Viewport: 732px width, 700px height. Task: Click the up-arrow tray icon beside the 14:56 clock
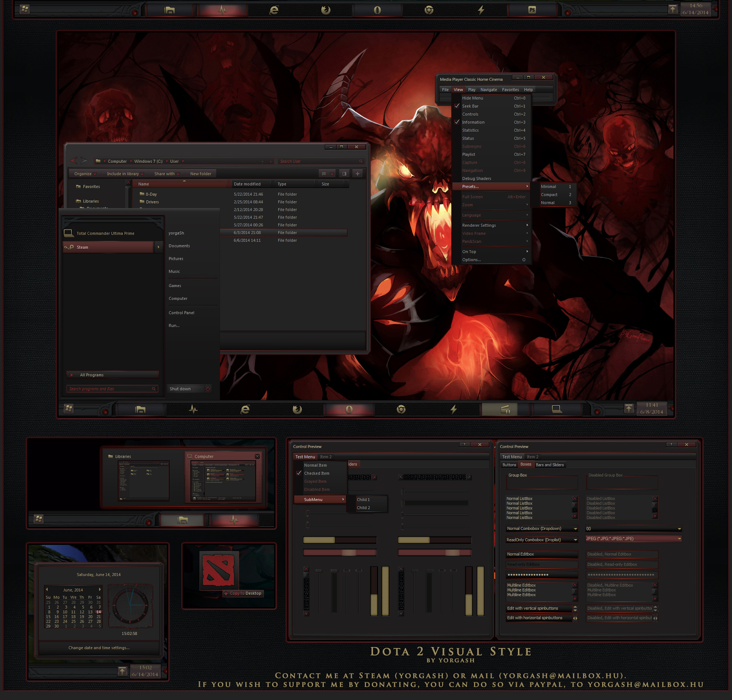pos(673,9)
